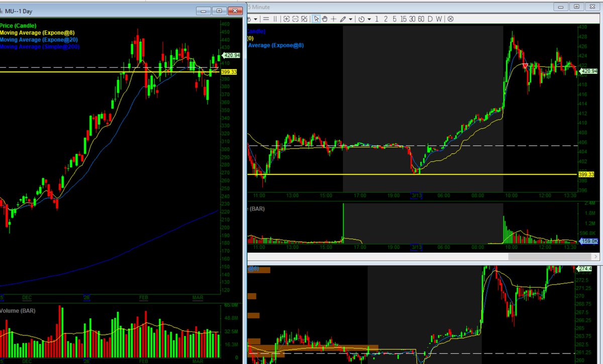
Task: Select the pencil drawing tool
Action: coord(343,19)
